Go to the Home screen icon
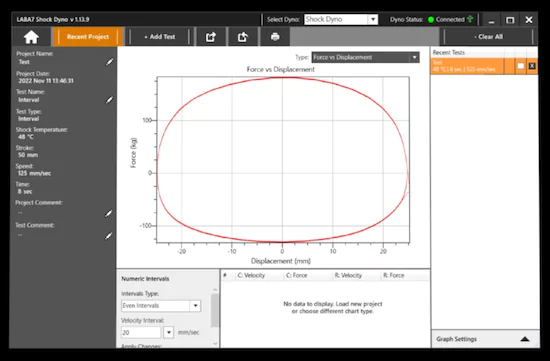This screenshot has height=361, width=550. pyautogui.click(x=31, y=37)
